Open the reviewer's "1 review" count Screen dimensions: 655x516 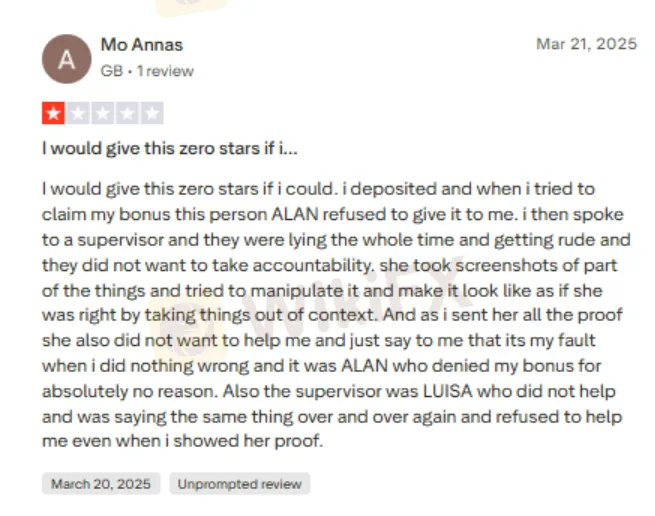tap(165, 71)
